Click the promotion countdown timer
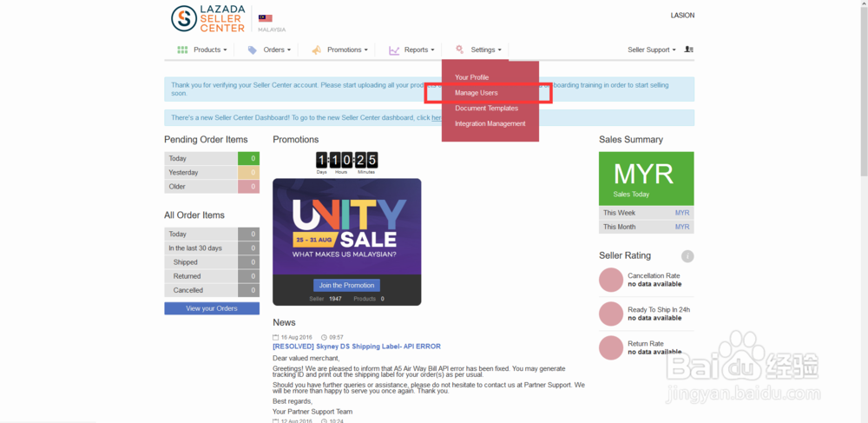868x423 pixels. pyautogui.click(x=346, y=162)
